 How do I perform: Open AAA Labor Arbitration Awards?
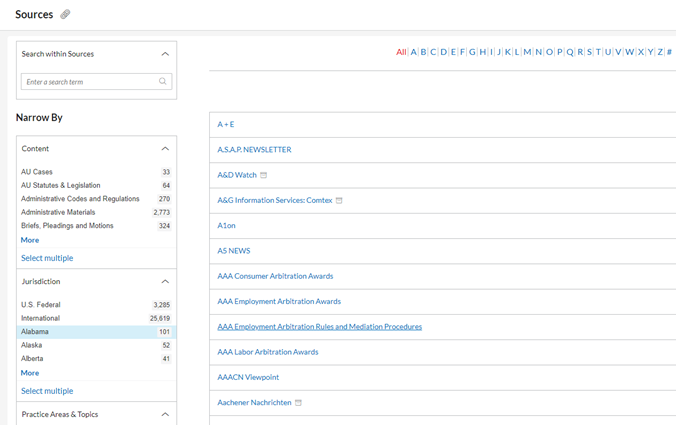point(268,352)
